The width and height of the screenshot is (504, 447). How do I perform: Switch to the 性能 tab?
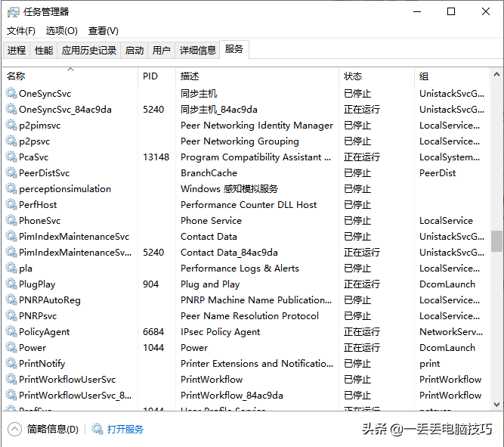[44, 51]
